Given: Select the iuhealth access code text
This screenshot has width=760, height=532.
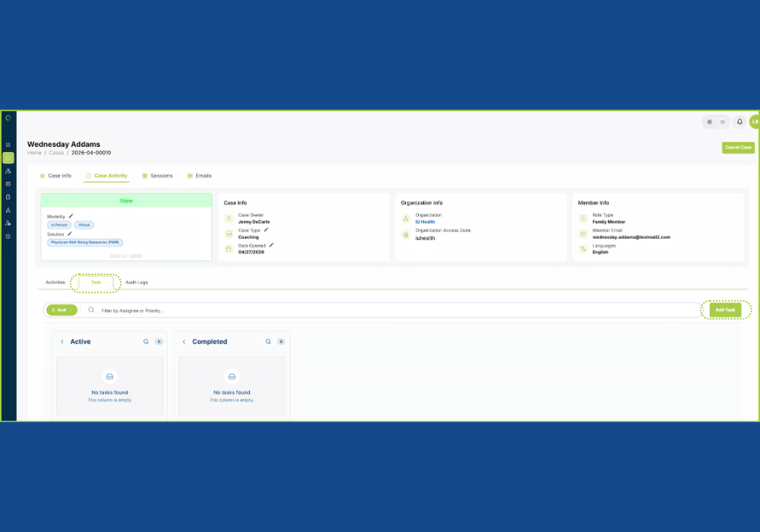Looking at the screenshot, I should tap(425, 239).
